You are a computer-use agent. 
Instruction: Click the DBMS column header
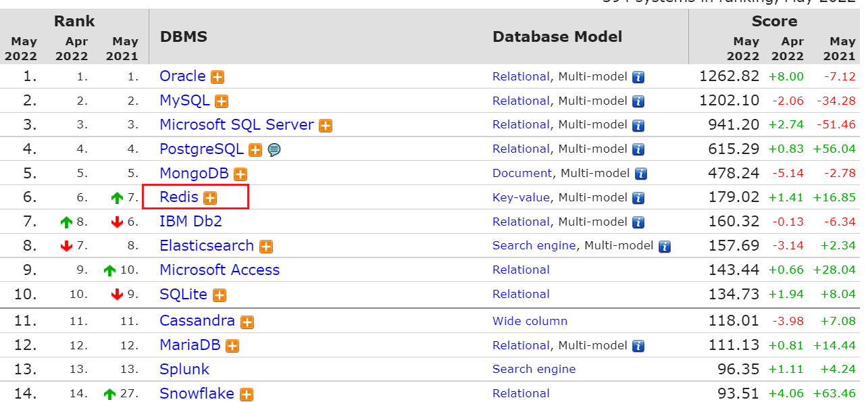[x=184, y=36]
